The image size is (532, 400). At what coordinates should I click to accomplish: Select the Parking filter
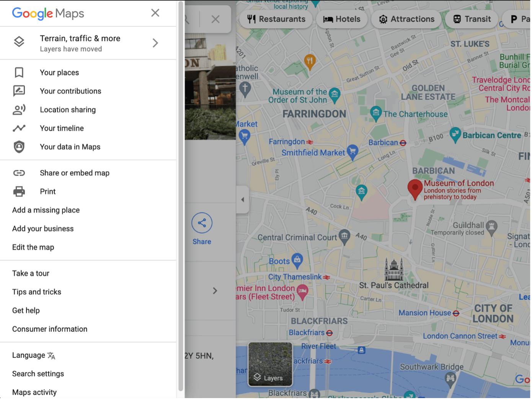pyautogui.click(x=514, y=19)
